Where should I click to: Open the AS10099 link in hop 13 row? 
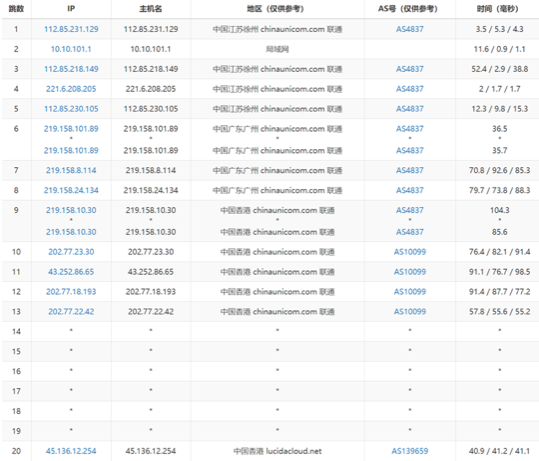coord(410,312)
